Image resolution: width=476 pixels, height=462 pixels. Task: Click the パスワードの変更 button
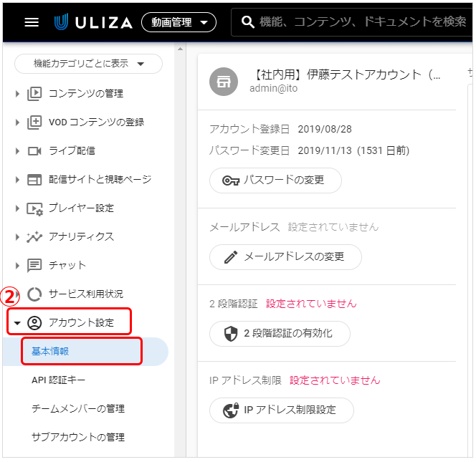275,181
